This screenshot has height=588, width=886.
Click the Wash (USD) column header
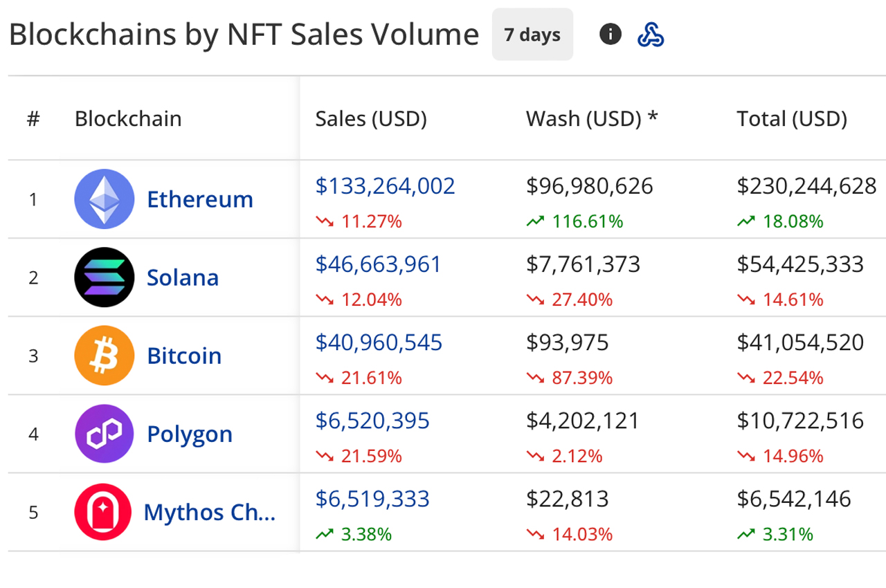[591, 118]
